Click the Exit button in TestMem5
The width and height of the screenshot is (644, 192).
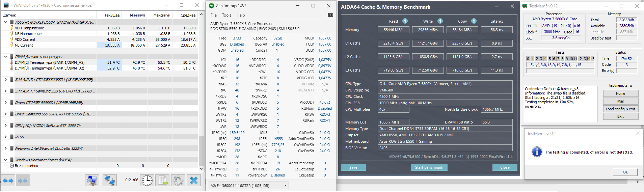(620, 116)
